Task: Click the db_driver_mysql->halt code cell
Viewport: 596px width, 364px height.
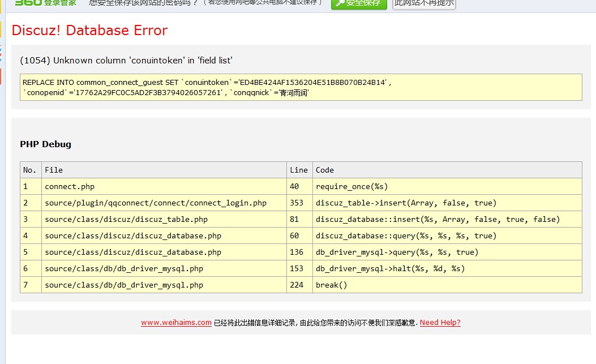Action: point(390,268)
